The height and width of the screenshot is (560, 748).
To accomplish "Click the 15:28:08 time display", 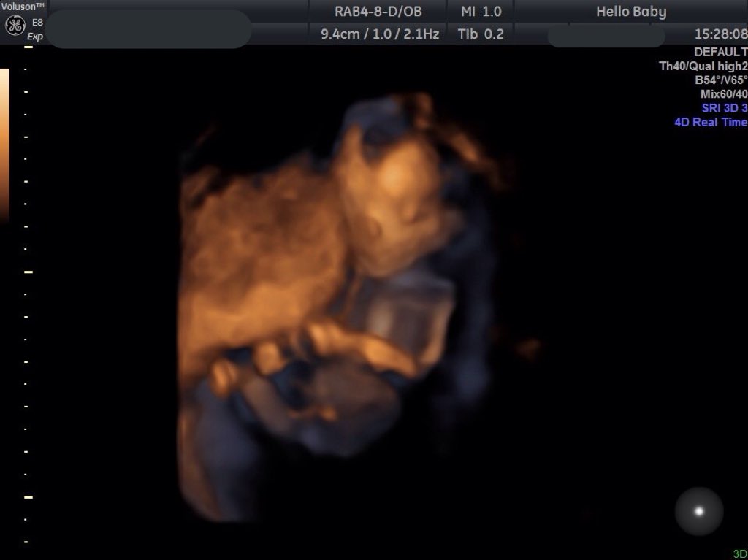I will pos(721,34).
